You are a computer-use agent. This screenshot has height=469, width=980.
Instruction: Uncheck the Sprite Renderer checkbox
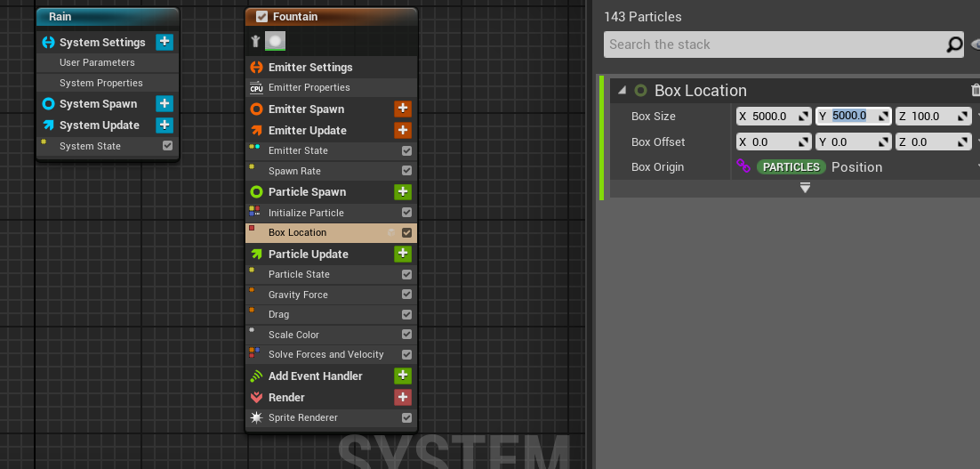pos(406,417)
